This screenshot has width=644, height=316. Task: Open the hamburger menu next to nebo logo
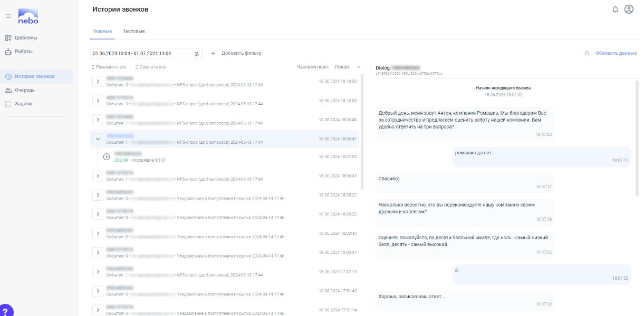point(8,16)
